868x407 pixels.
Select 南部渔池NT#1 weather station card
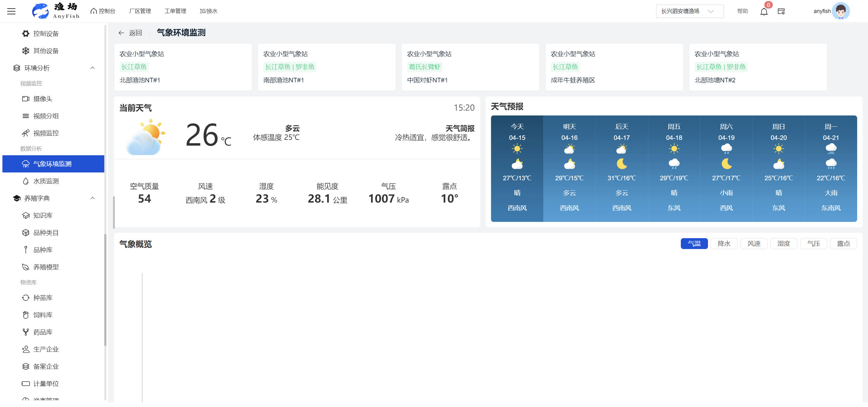pos(326,67)
